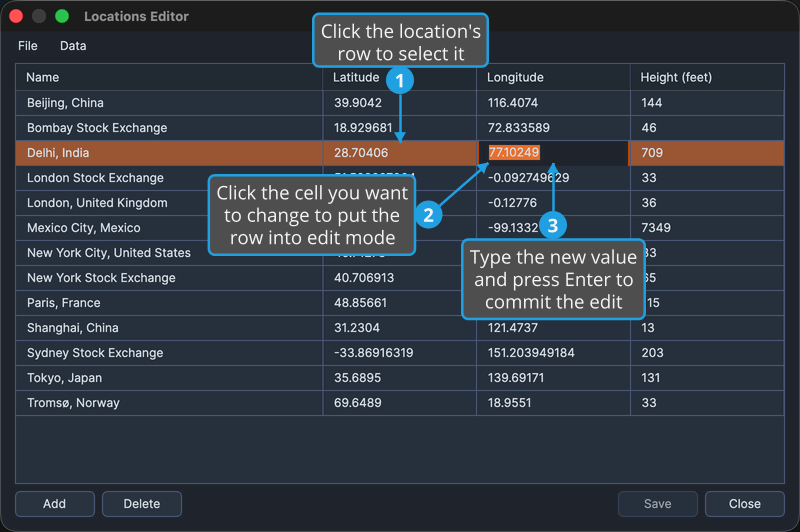The height and width of the screenshot is (532, 800).
Task: Close the Locations Editor with red window button
Action: 16,16
